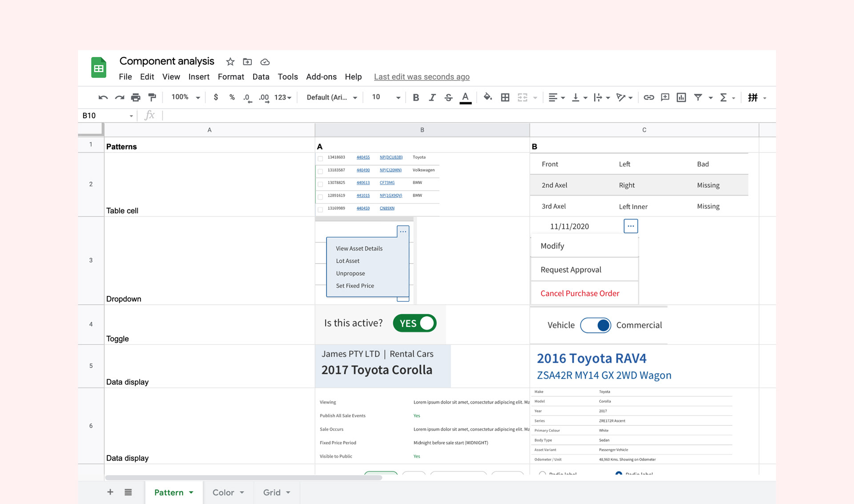The image size is (854, 504).
Task: Select the Paint format tool
Action: tap(152, 97)
